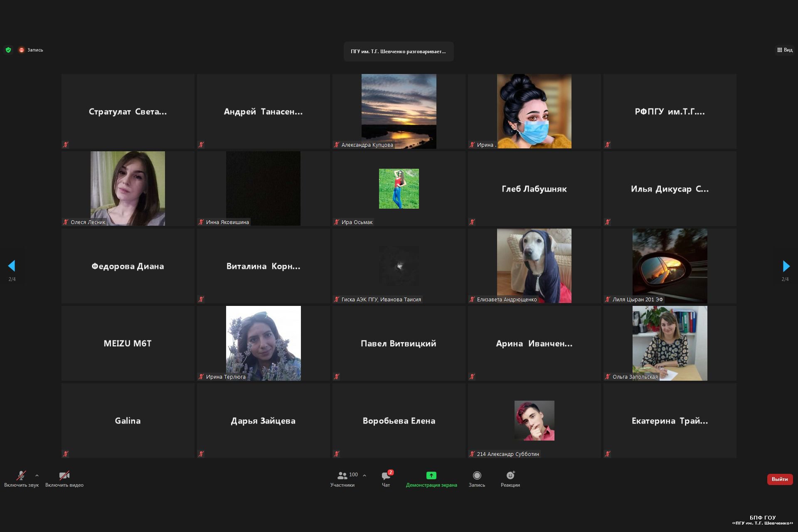Click the Андрей Танасен participant tile
The image size is (798, 532).
pos(264,111)
